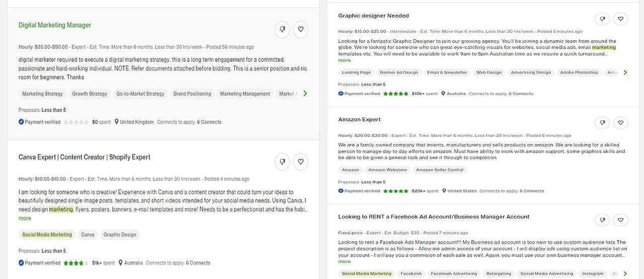Dislike the Digital Marketing Manager job
The image size is (644, 279).
click(x=282, y=30)
